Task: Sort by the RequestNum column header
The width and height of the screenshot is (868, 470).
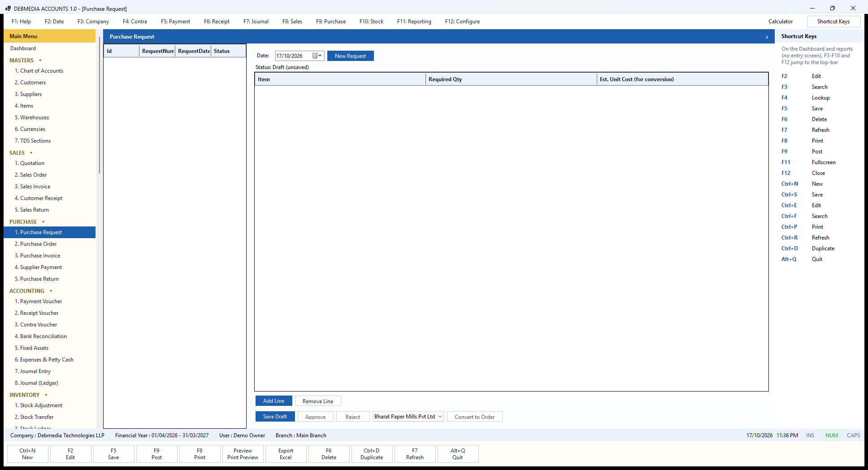Action: point(157,51)
